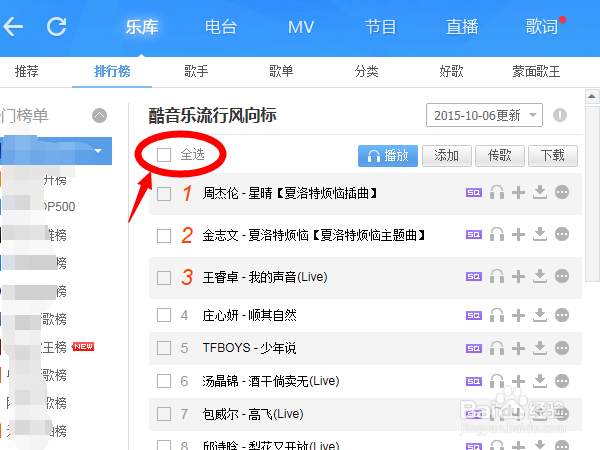This screenshot has width=600, height=450.
Task: Click the info exclamation icon beside update date
Action: pos(560,115)
